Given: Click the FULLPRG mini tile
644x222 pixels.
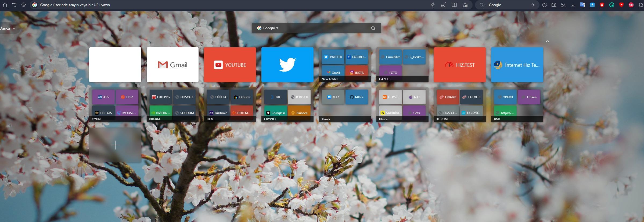Looking at the screenshot, I should click(161, 97).
